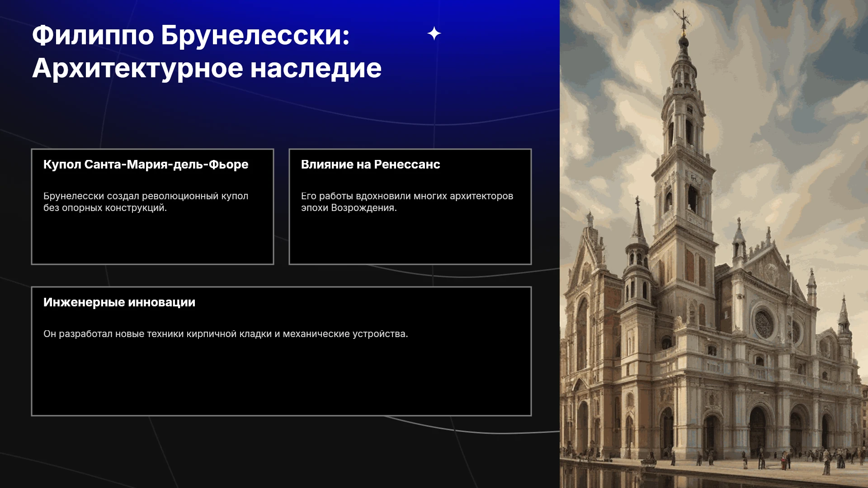Image resolution: width=868 pixels, height=488 pixels.
Task: Select the "Инженерные инновации" heading
Action: (119, 302)
